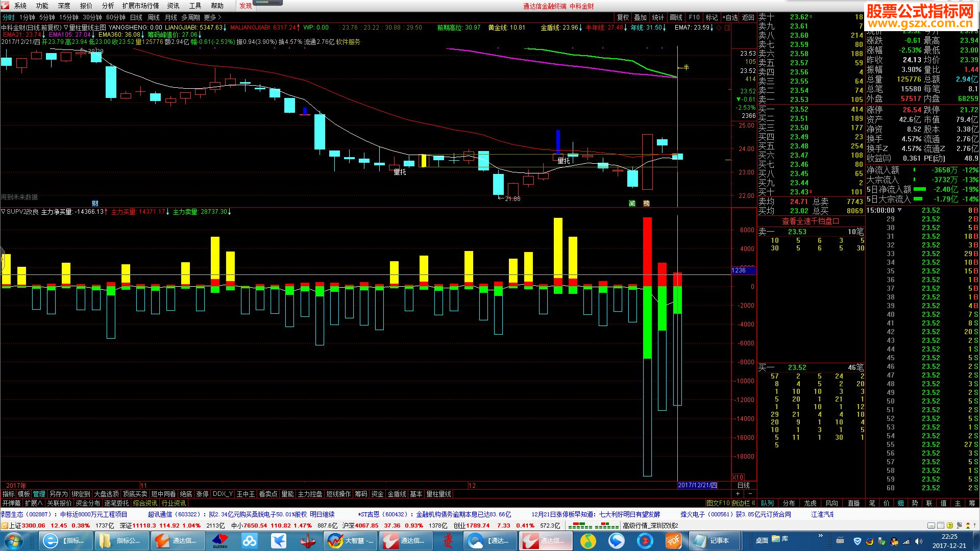Screen dimensions: 980x551
Task: Open 扩展市场行情 menu
Action: [140, 6]
